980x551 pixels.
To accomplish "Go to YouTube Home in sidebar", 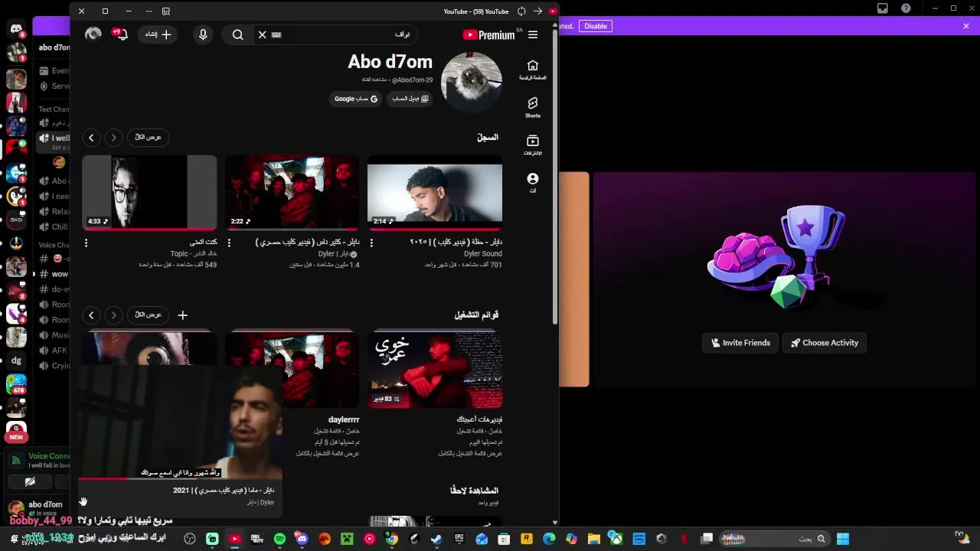I will (533, 70).
